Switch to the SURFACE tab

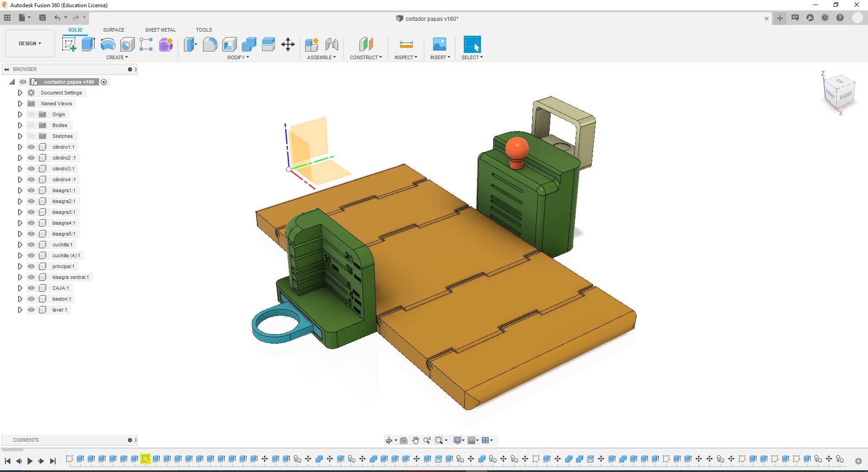coord(113,30)
